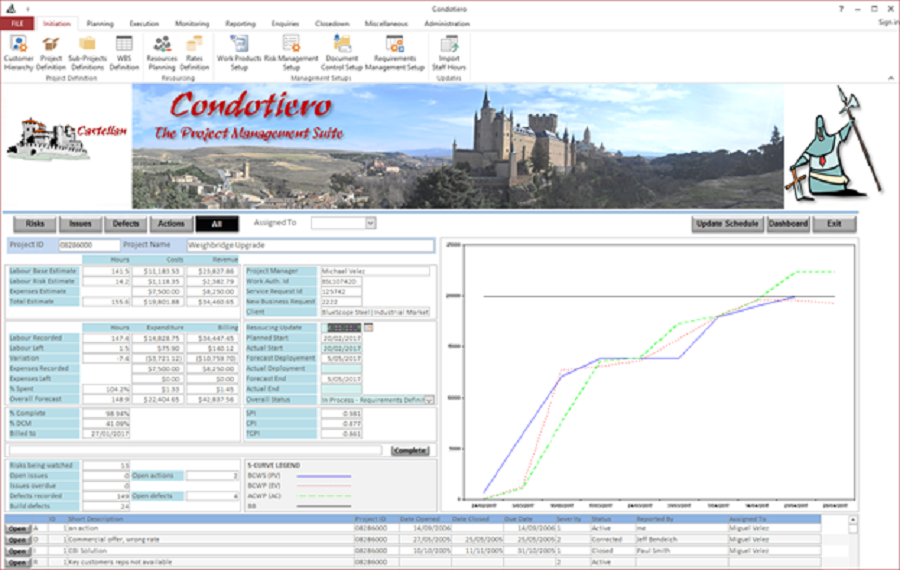Viewport: 900px width, 570px height.
Task: Click the Date Opened column header
Action: click(x=420, y=519)
